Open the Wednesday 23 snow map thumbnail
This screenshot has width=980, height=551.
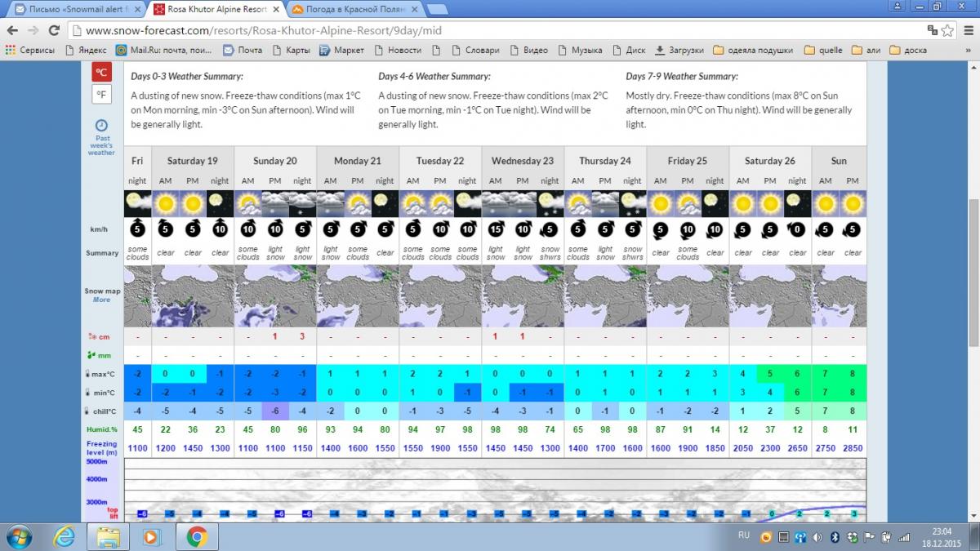tap(523, 295)
